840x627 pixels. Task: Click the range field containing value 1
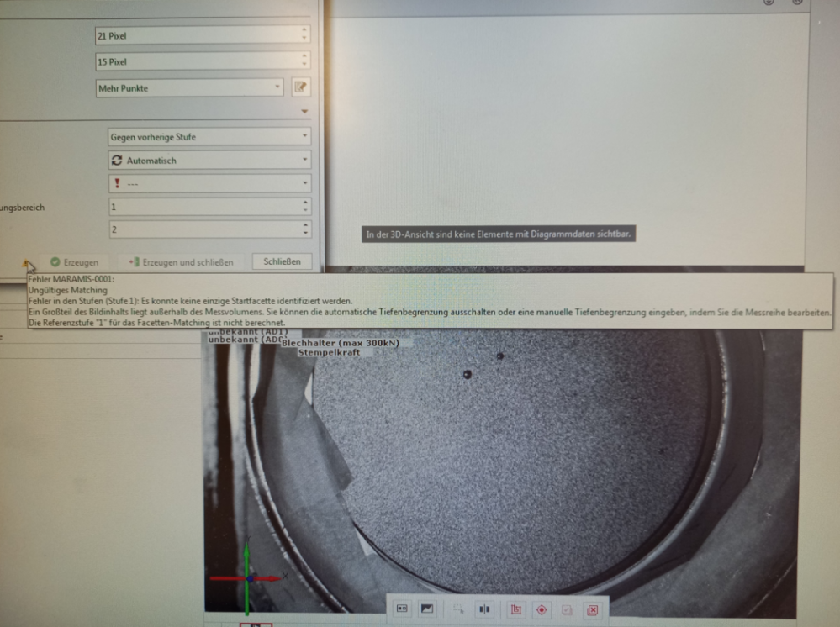[202, 206]
